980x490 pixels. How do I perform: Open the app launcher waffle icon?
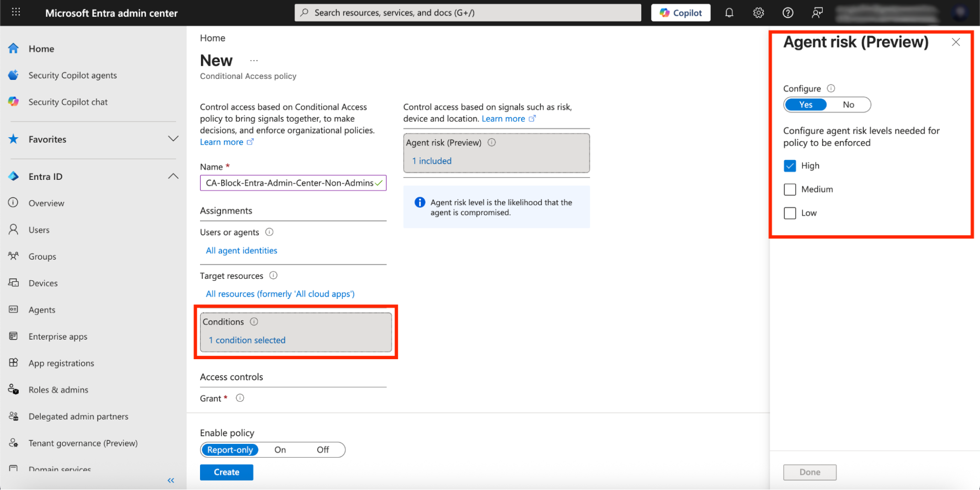[16, 12]
